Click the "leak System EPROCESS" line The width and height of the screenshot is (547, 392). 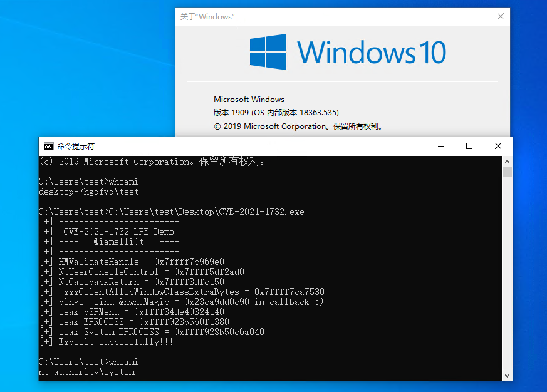coord(152,332)
